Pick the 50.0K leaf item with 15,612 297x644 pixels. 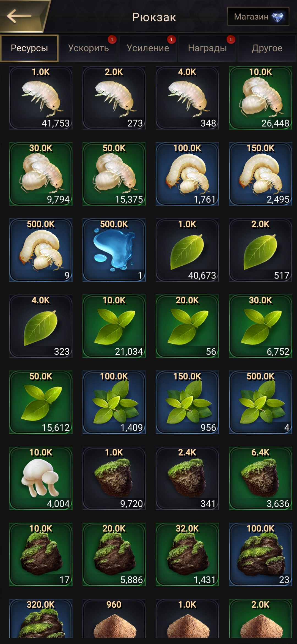41,402
